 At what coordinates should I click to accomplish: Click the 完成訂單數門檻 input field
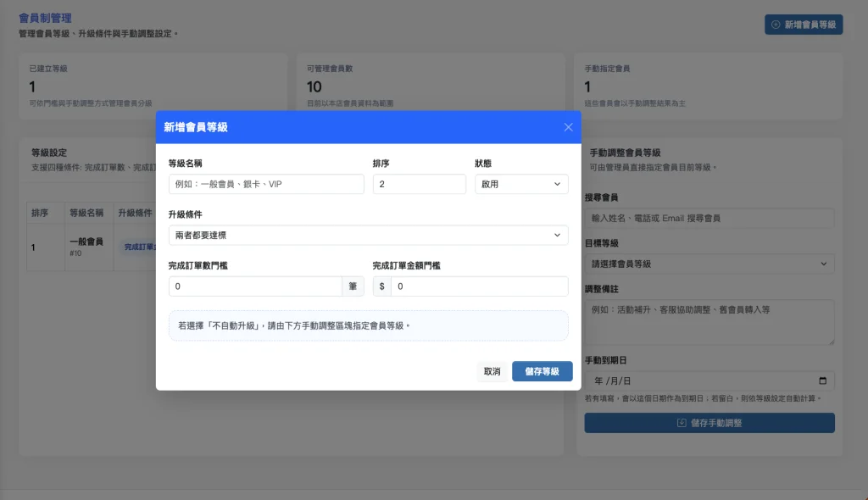[x=255, y=286]
